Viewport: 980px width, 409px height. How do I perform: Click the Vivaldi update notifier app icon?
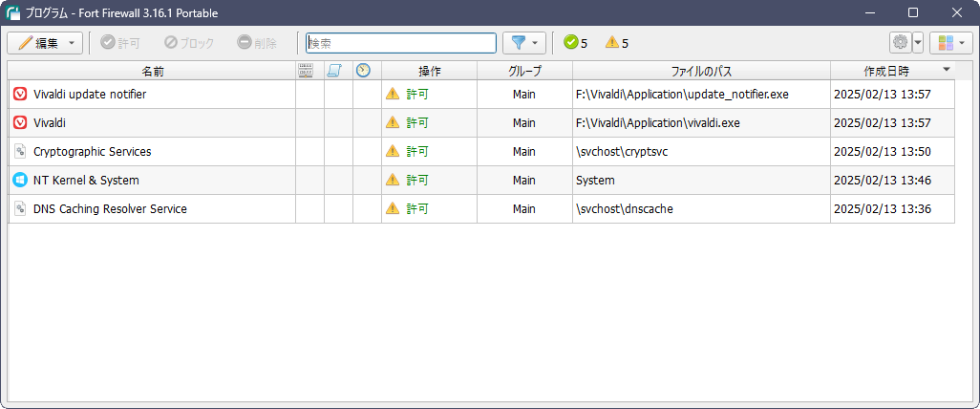pyautogui.click(x=20, y=95)
